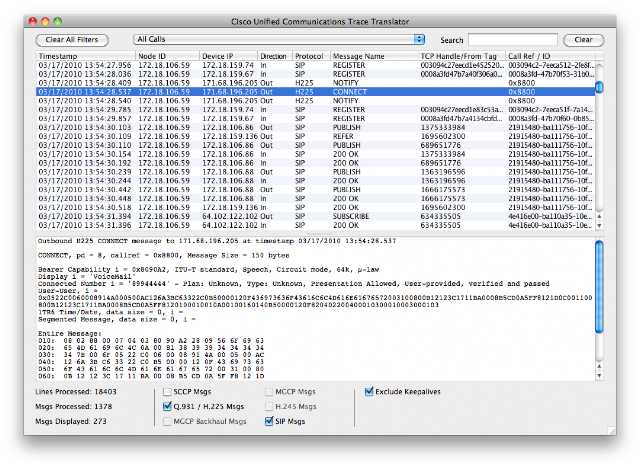
Task: Sort by the Direction column header
Action: point(275,56)
